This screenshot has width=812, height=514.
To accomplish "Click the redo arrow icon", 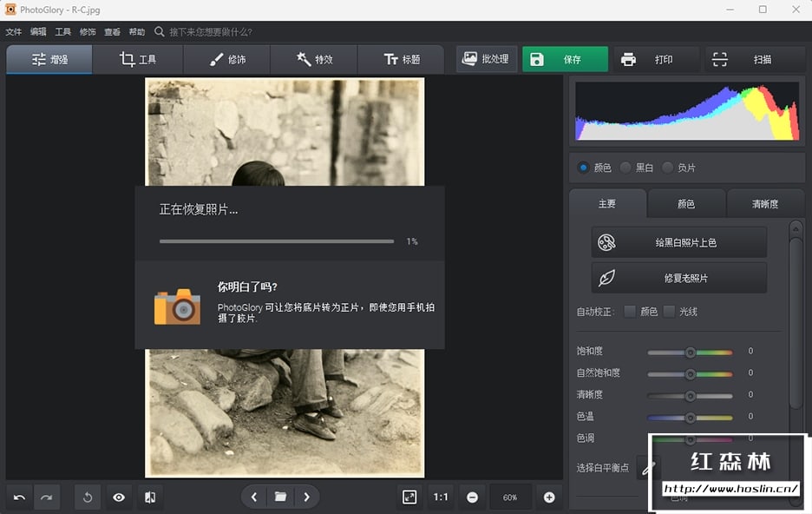I will click(x=46, y=498).
